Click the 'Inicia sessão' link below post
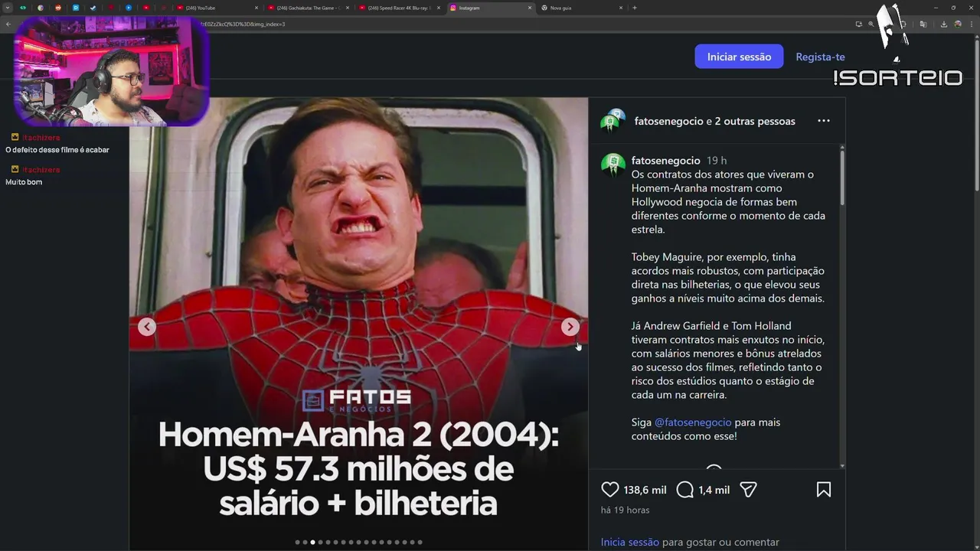Screen dimensions: 980x551 [629, 542]
